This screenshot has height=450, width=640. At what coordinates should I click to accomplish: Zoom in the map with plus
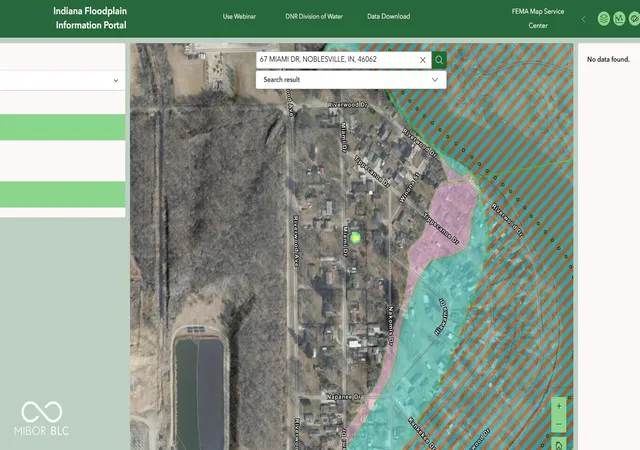[559, 406]
